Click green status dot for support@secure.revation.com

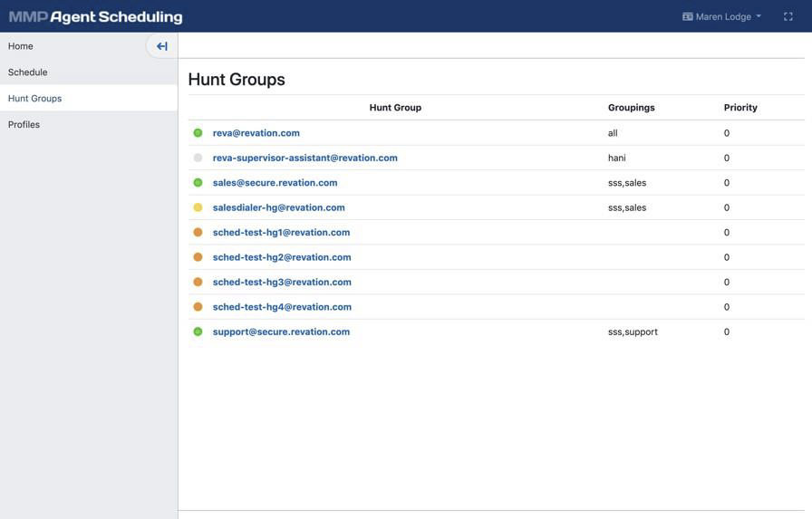(x=198, y=332)
